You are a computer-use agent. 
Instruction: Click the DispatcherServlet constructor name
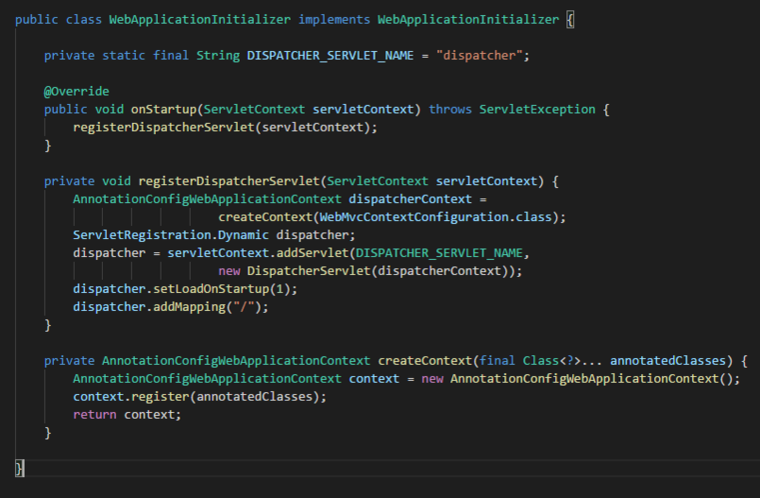coord(308,271)
